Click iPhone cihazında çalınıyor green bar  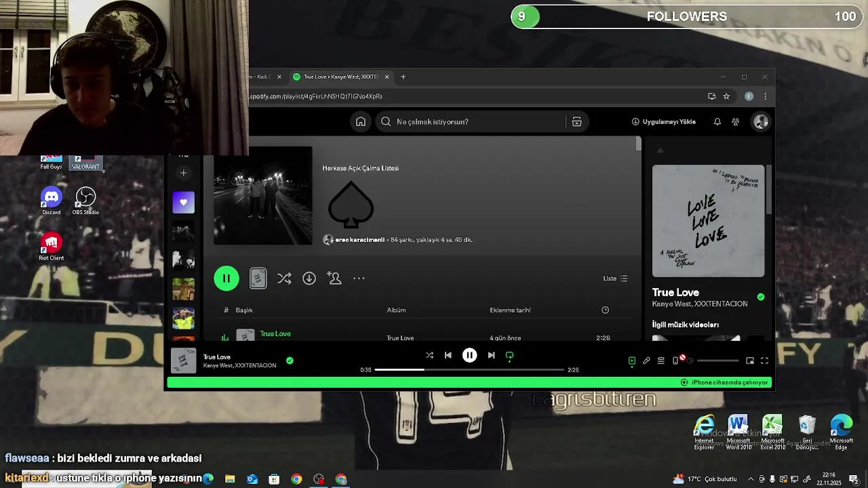pyautogui.click(x=469, y=382)
